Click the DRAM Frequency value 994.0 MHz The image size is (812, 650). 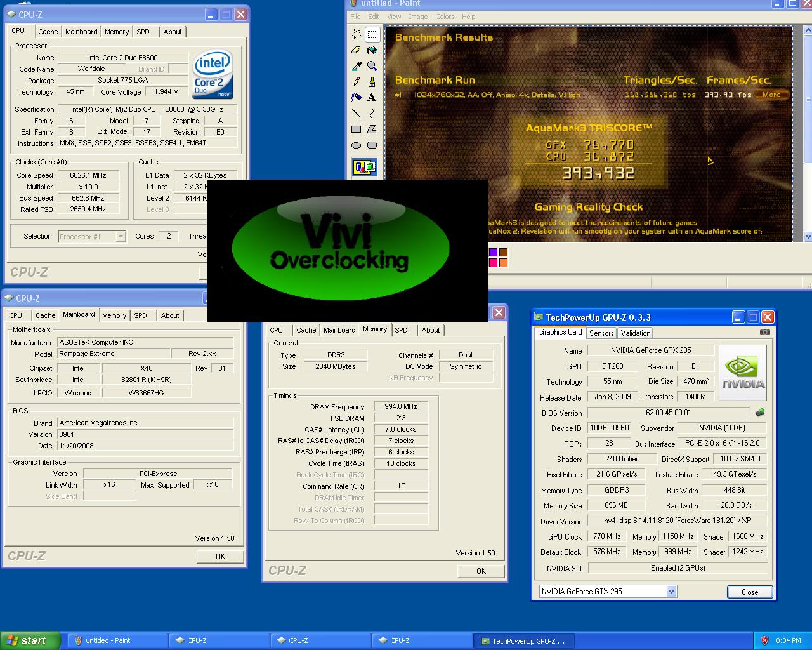click(x=401, y=406)
